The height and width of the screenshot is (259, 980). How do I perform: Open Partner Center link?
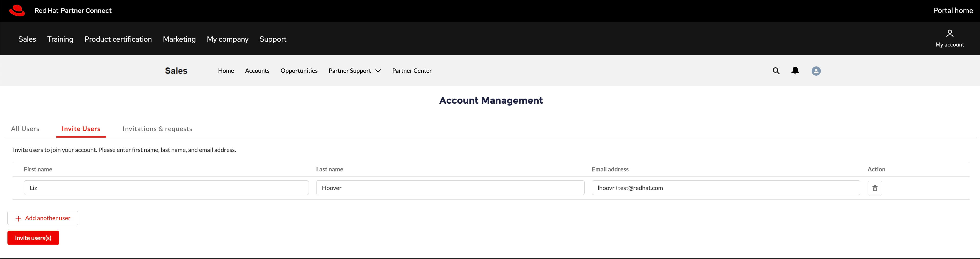412,71
